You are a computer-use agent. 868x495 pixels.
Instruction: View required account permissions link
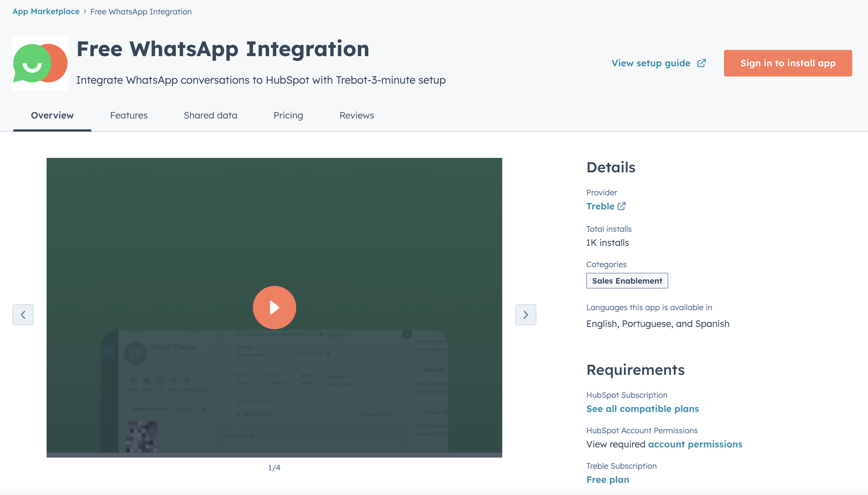(695, 444)
